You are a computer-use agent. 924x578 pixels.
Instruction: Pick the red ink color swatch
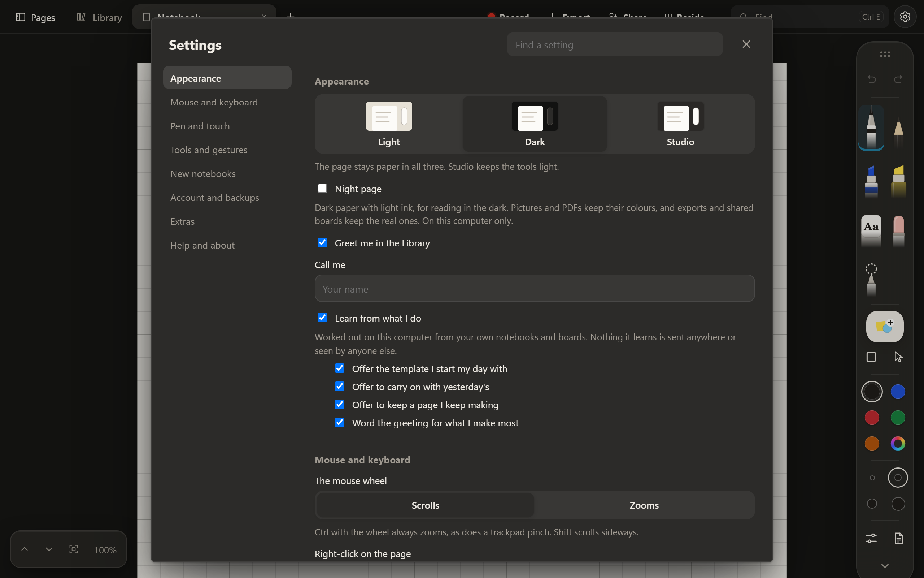872,418
